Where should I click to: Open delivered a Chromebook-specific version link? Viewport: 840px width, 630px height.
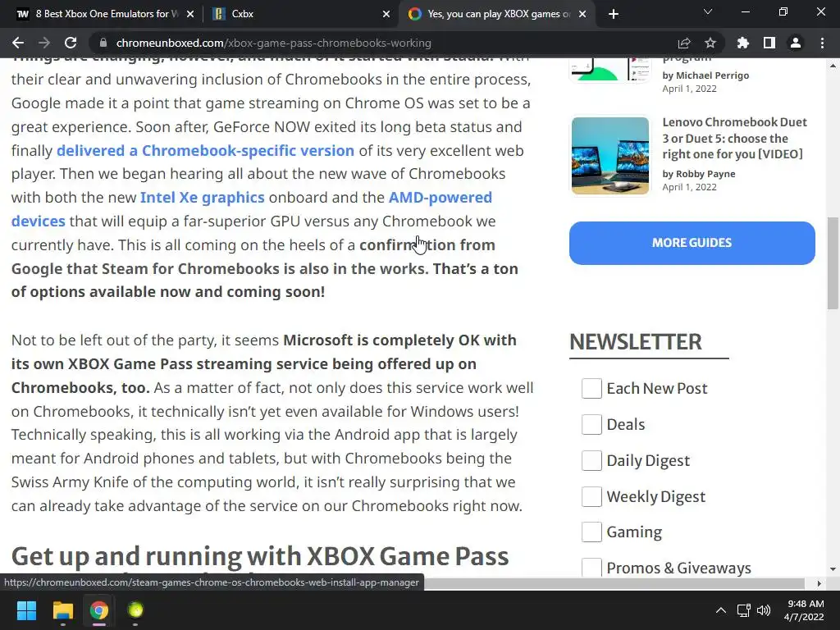(205, 151)
